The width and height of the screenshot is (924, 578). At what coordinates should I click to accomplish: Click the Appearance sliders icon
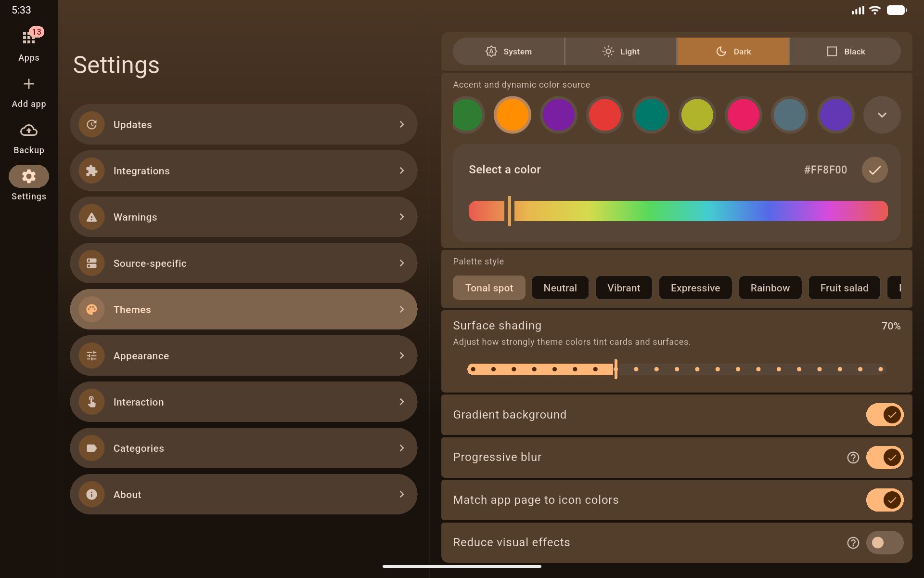[x=91, y=355]
